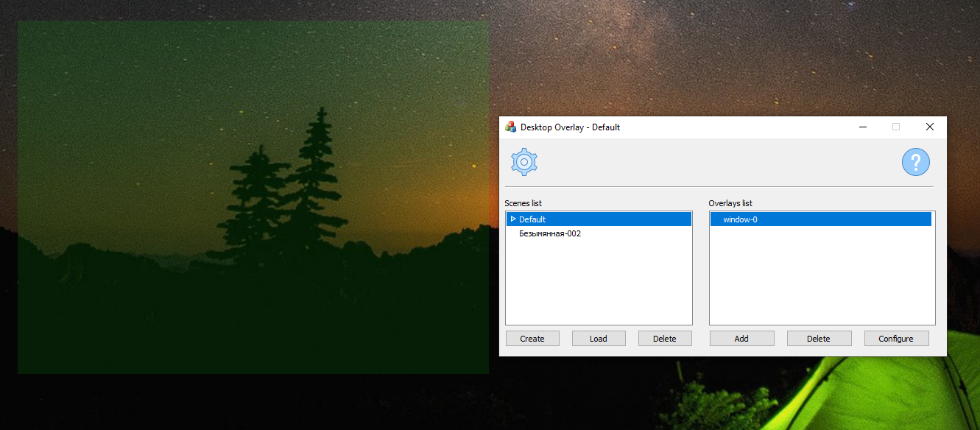This screenshot has width=980, height=430.
Task: Select the Default scene
Action: (599, 219)
